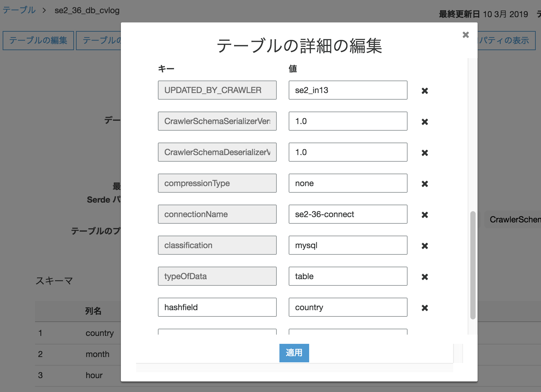The image size is (541, 392).
Task: Apply changes with the 適用 button
Action: coord(294,353)
